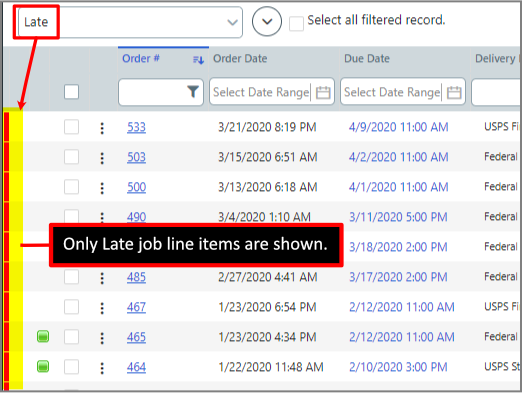
Task: Check the row checkbox for order 500
Action: [71, 187]
